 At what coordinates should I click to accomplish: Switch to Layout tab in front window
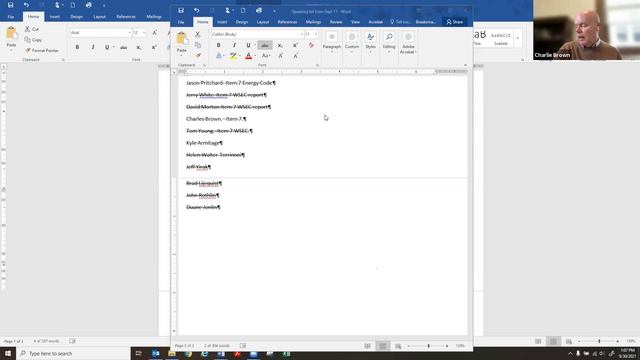pos(263,22)
